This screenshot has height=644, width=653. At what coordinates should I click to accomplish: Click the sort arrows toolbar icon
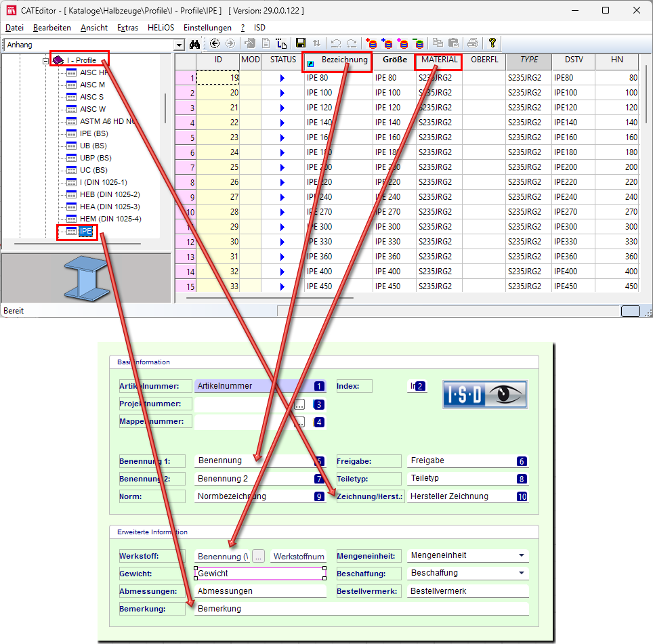click(x=316, y=43)
